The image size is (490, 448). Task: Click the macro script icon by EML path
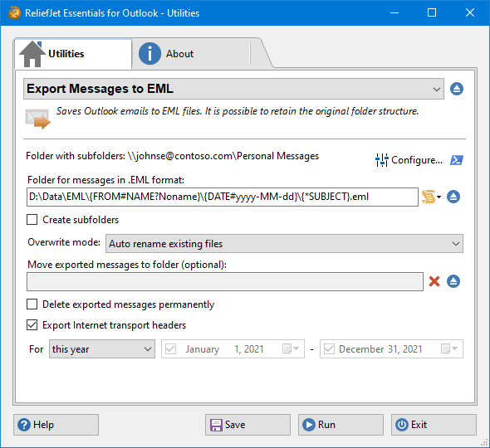pyautogui.click(x=431, y=197)
